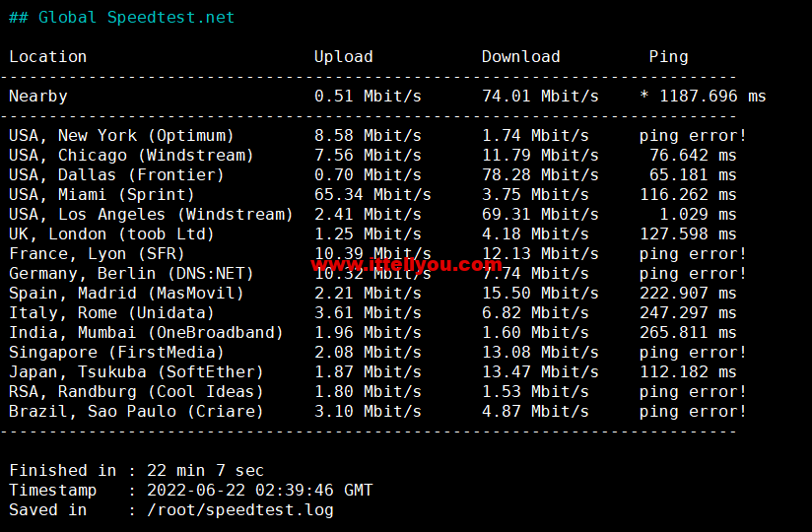Click 'RSA, Randburg (Cool Ideas)' location
This screenshot has width=812, height=532.
136,392
